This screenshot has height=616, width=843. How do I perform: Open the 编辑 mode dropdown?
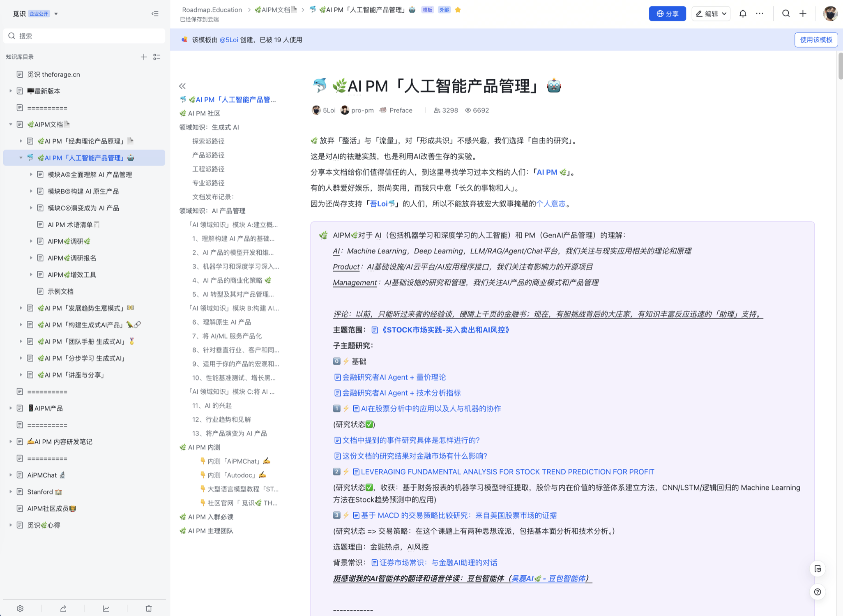point(711,14)
